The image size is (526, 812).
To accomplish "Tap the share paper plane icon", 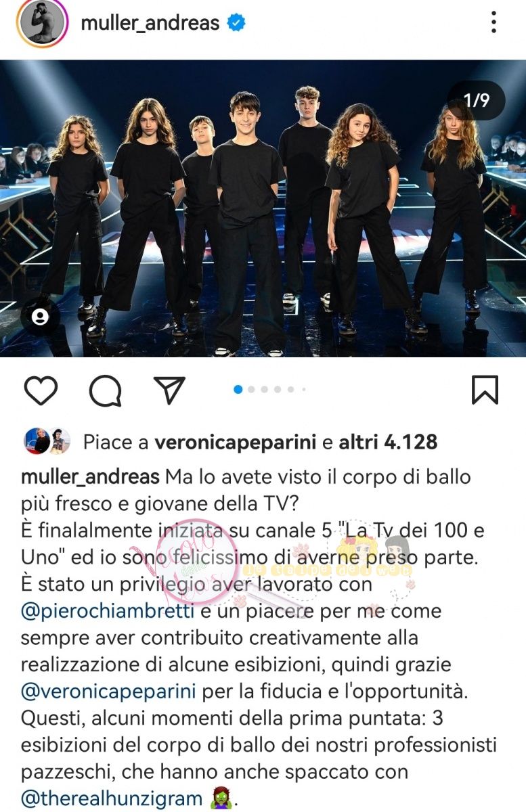I will click(169, 390).
